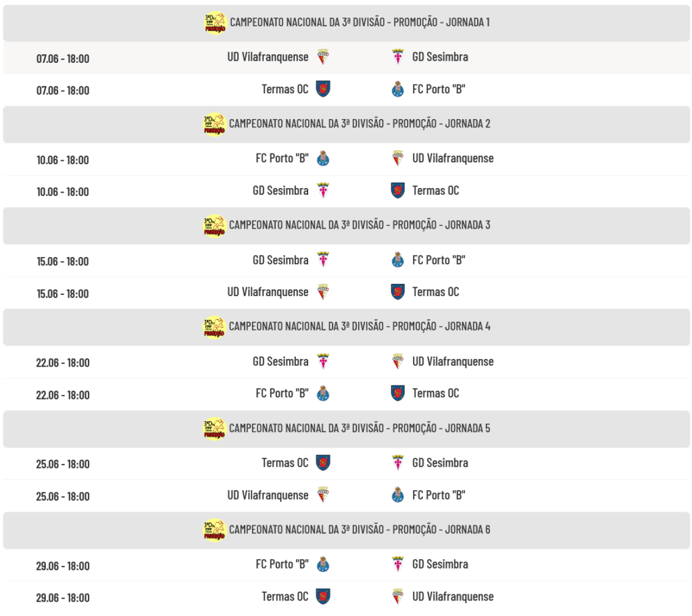Open Jornada 6 competition header
692x616 pixels.
(x=347, y=530)
